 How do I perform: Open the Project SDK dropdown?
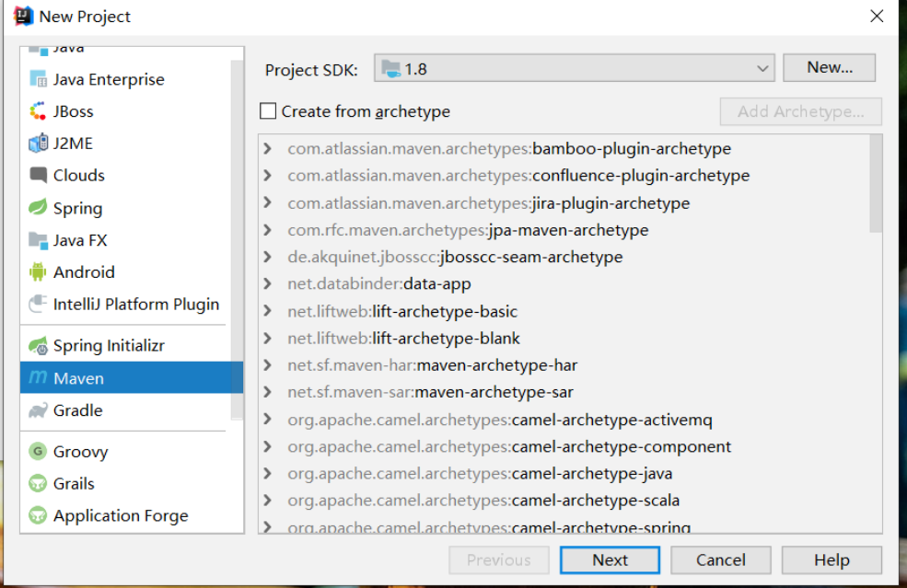tap(574, 68)
